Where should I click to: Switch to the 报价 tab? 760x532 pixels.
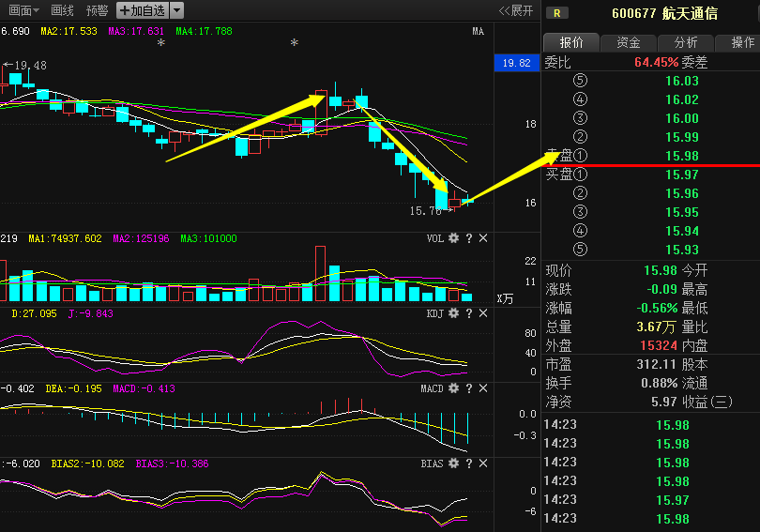click(571, 42)
